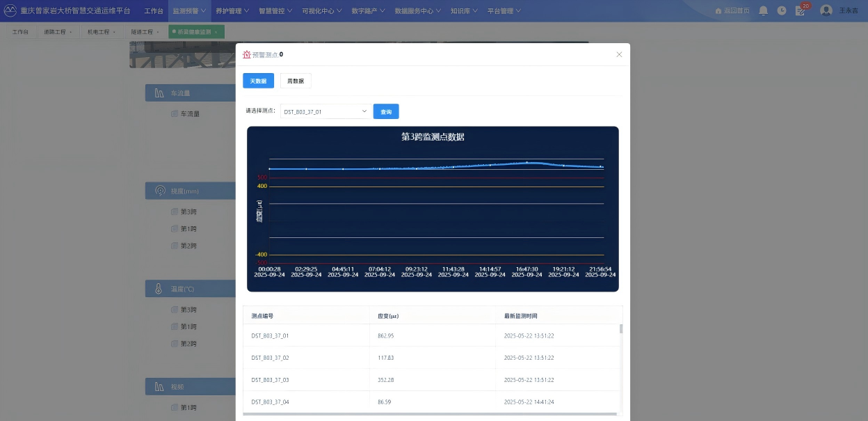Click the alarm icon beside 预警测点
Image resolution: width=868 pixels, height=421 pixels.
246,54
